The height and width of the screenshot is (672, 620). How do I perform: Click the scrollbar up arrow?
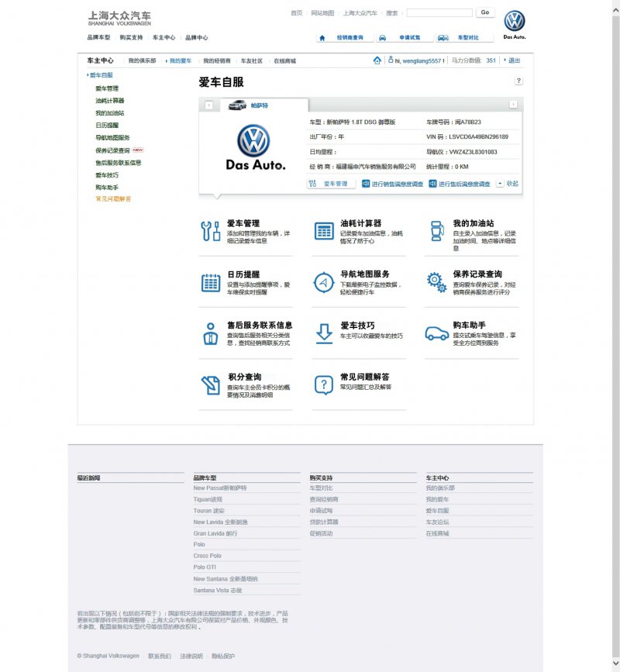(x=615, y=10)
